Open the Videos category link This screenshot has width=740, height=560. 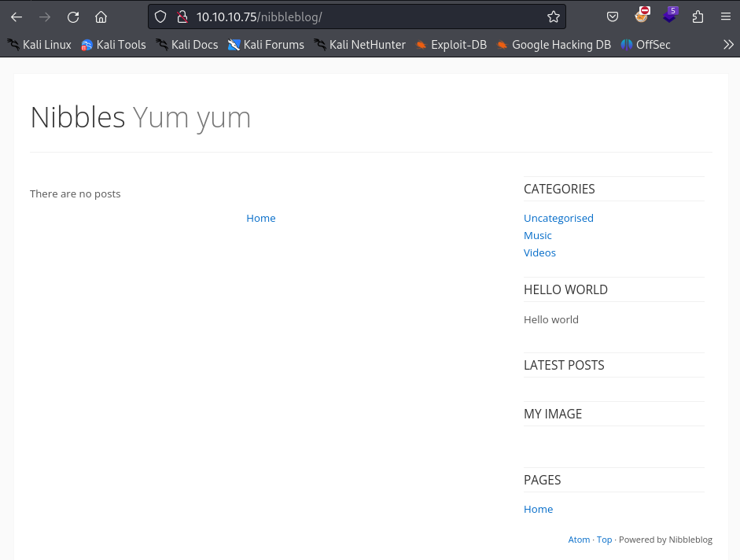[x=539, y=252]
